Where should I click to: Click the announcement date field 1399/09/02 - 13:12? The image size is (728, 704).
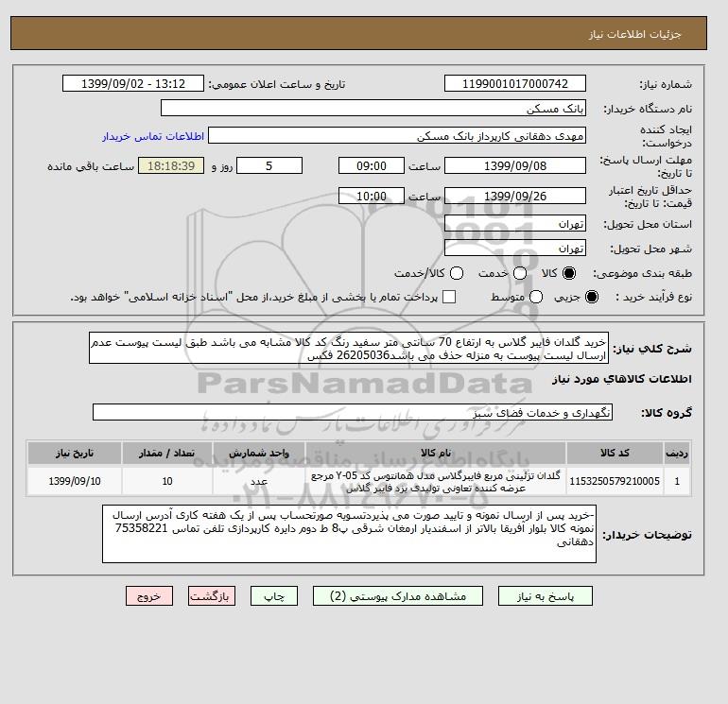(133, 83)
